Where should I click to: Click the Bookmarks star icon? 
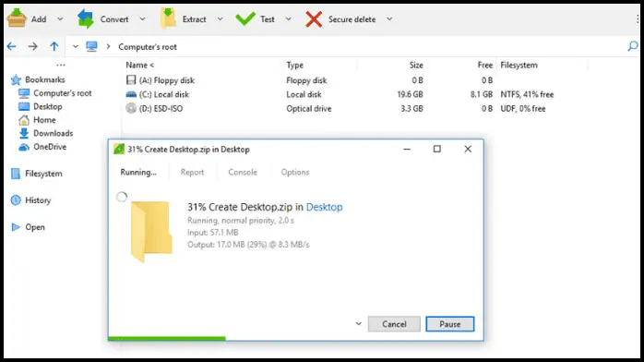click(x=16, y=79)
